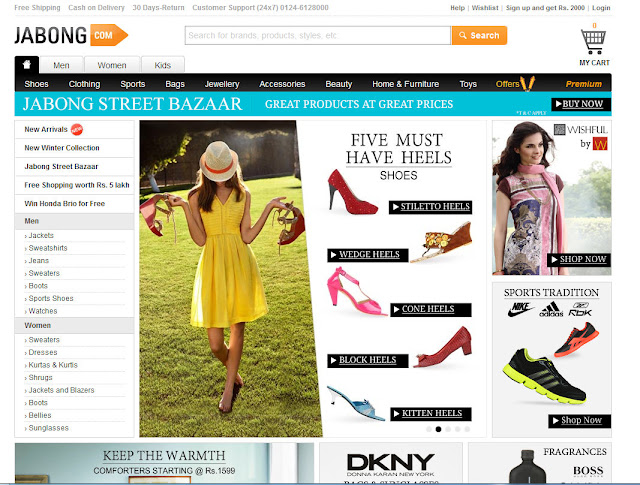Switch to the Women tab
Viewport: 640px width, 485px height.
112,65
